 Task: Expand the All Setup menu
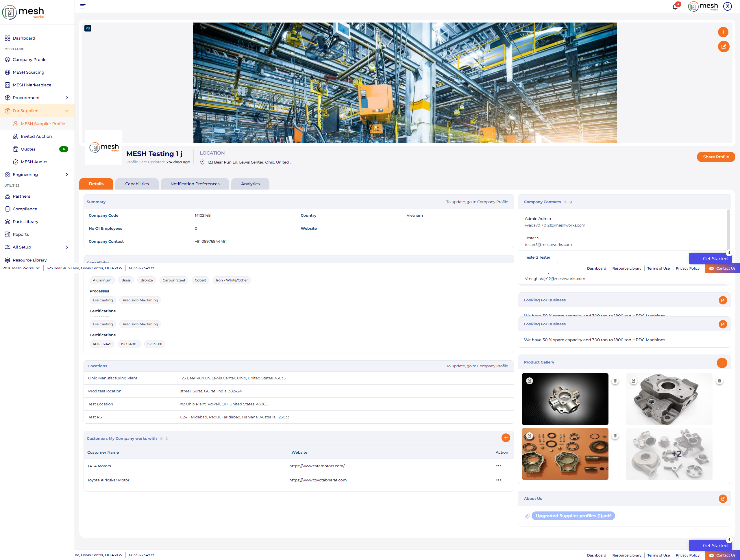point(37,247)
